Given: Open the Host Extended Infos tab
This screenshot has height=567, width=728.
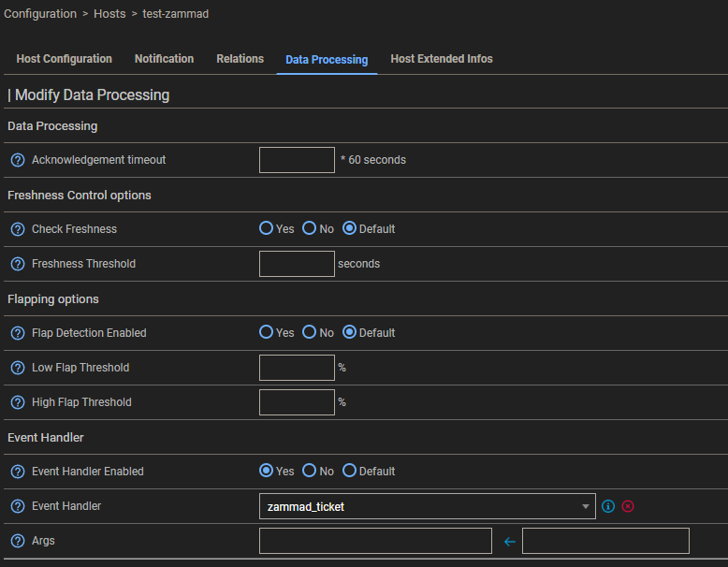Looking at the screenshot, I should tap(441, 59).
